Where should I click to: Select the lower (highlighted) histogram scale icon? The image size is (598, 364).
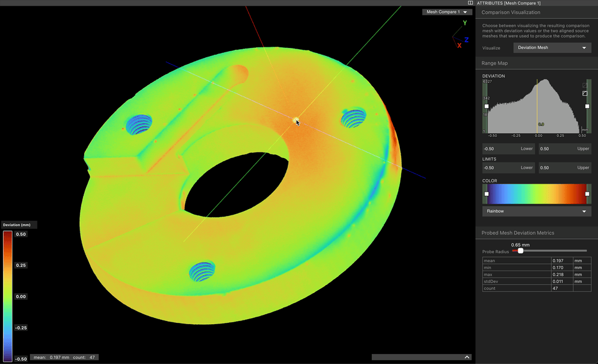coord(585,93)
